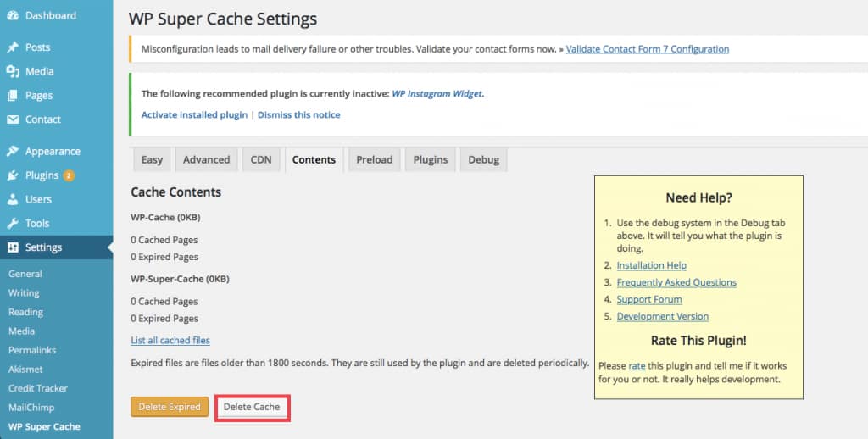
Task: Click the Settings sliders icon
Action: 13,247
